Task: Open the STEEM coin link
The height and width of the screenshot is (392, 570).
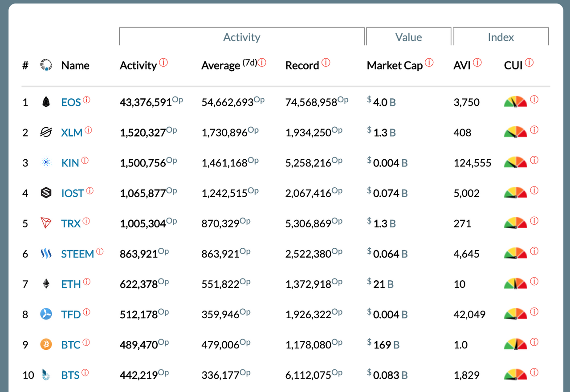Action: point(77,254)
